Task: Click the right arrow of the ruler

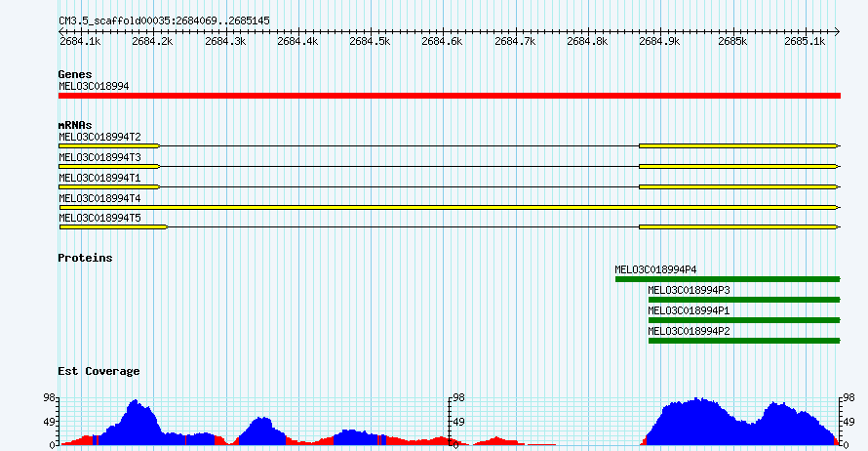Action: (837, 31)
